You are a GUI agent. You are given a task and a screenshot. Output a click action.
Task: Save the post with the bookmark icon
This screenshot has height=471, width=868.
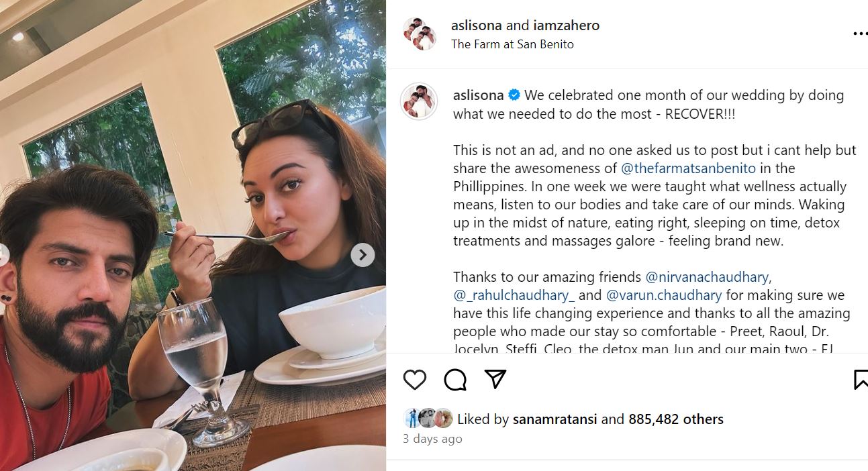(861, 380)
